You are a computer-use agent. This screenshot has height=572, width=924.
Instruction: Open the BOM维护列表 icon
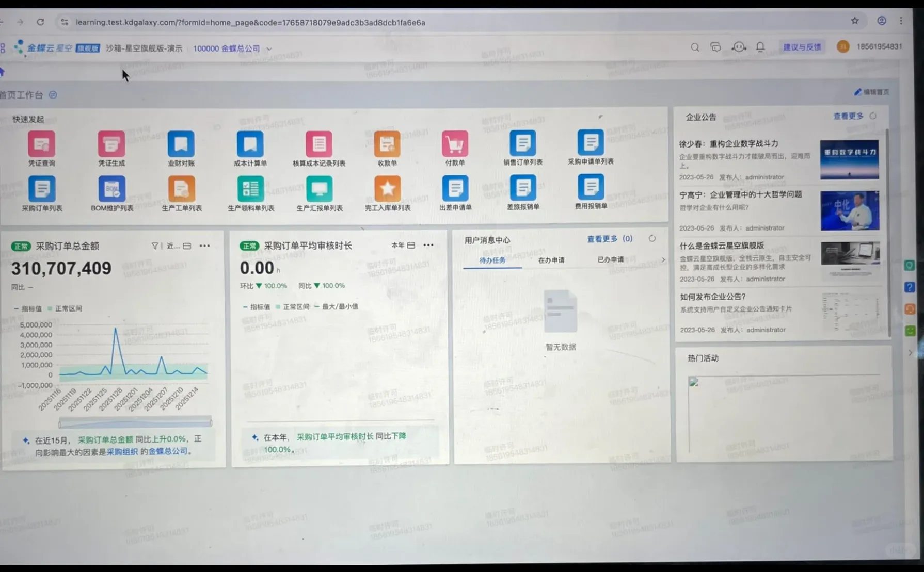coord(111,189)
